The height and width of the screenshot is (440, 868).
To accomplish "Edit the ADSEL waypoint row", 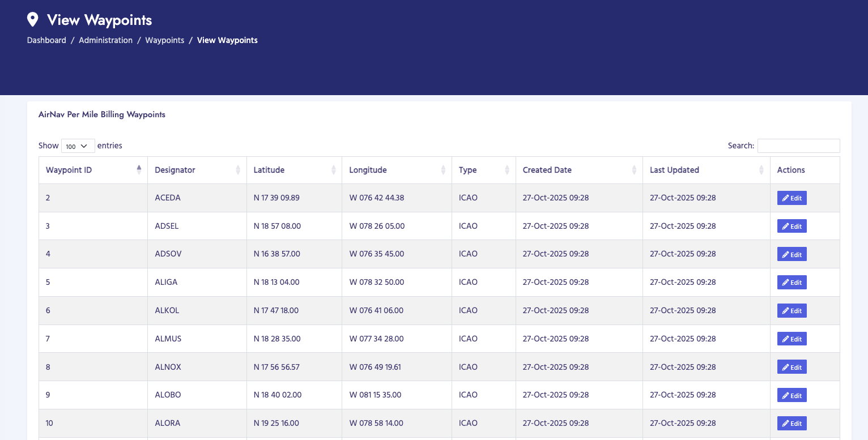I will (792, 227).
